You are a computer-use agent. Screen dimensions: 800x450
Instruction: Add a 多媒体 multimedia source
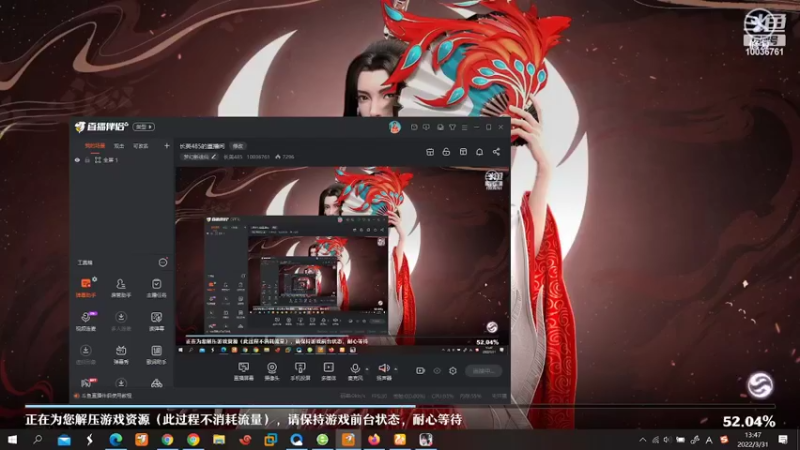coord(328,371)
